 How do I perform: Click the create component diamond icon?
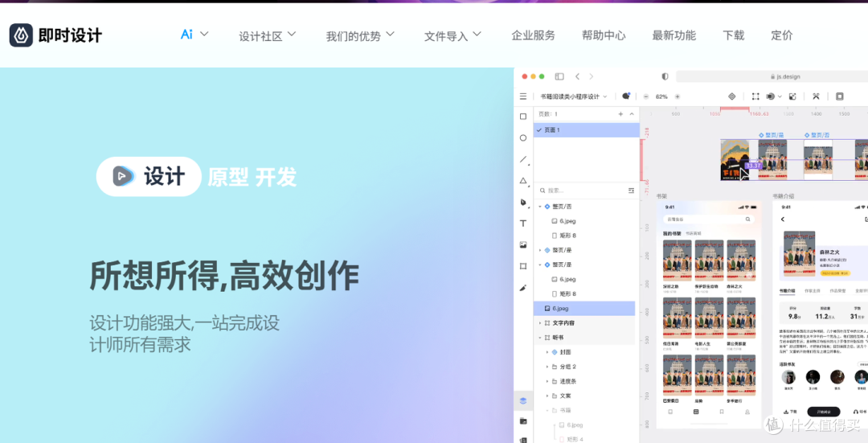(x=732, y=96)
